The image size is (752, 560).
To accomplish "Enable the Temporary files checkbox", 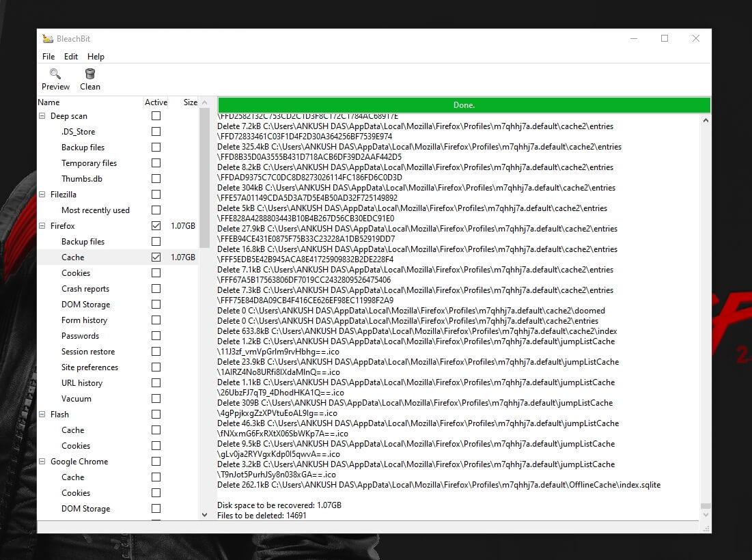I will tap(156, 163).
